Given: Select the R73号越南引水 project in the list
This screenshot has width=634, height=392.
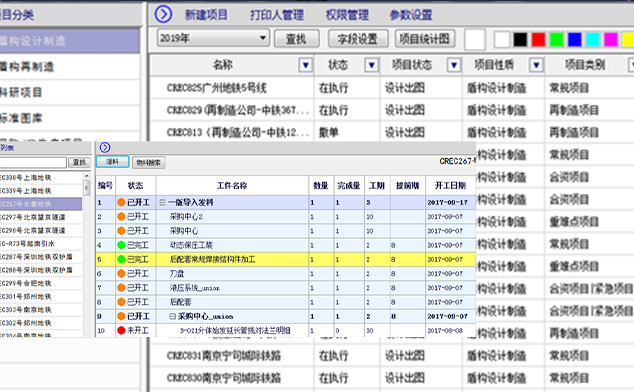Looking at the screenshot, I should pyautogui.click(x=41, y=244).
